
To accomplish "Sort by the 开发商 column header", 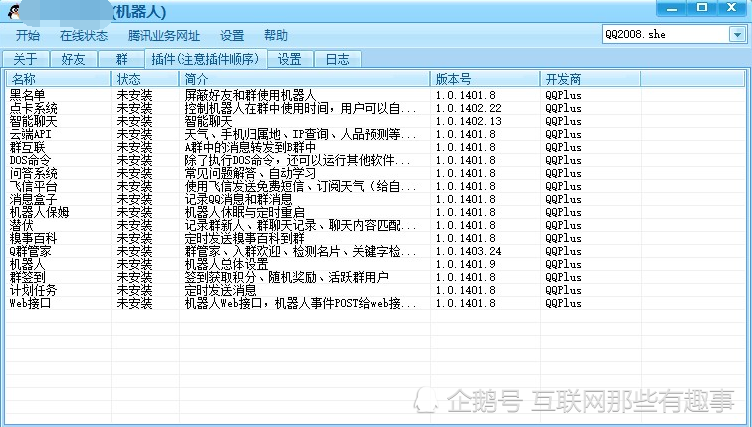I will [x=591, y=79].
